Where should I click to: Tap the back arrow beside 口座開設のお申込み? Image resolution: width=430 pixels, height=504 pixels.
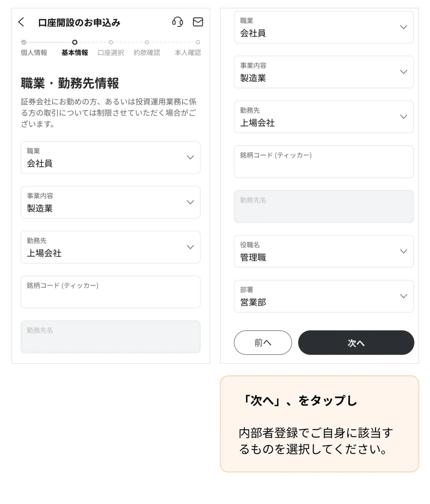21,22
